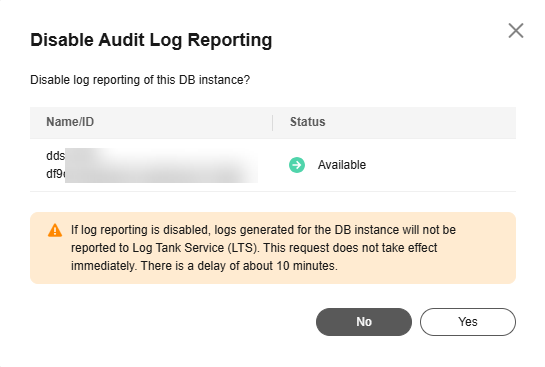Viewport: 545px width, 367px height.
Task: Click the Available status text
Action: 342,165
